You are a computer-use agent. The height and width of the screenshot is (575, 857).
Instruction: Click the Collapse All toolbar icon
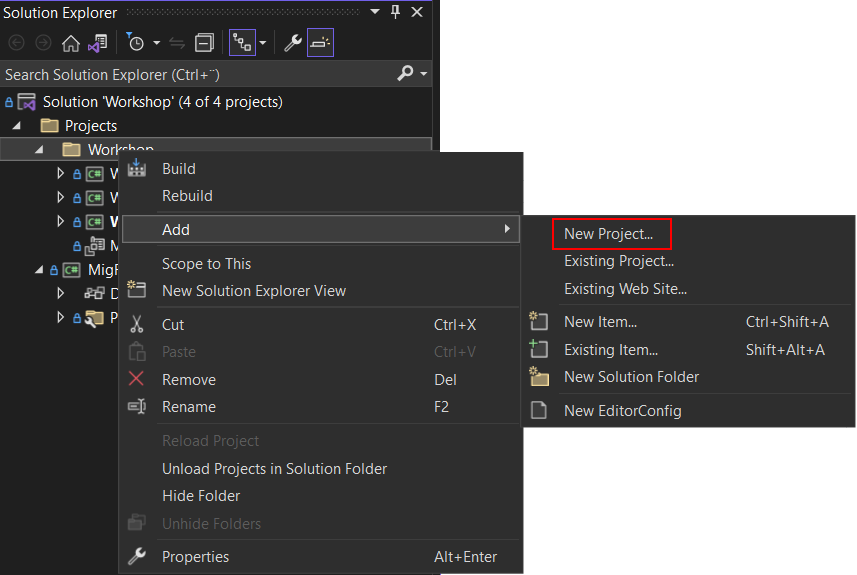(204, 43)
